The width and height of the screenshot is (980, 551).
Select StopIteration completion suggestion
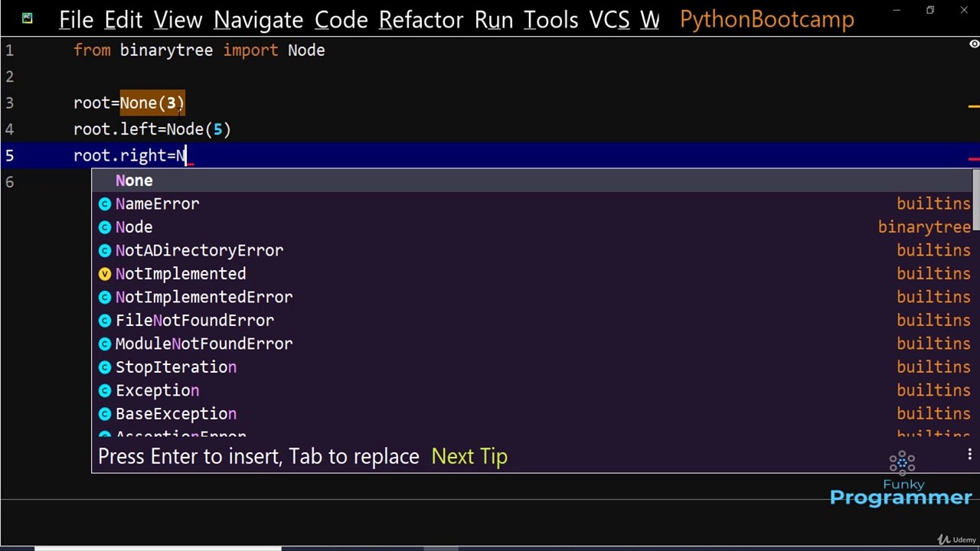click(x=531, y=367)
